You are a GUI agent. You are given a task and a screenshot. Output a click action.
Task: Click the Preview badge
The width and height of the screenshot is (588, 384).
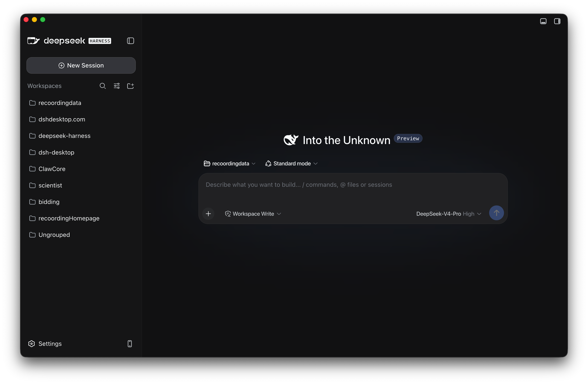(x=408, y=139)
